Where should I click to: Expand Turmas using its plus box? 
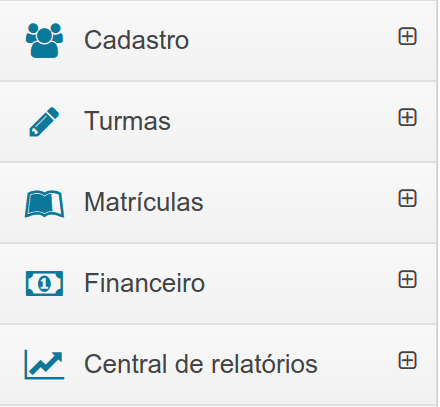click(407, 117)
